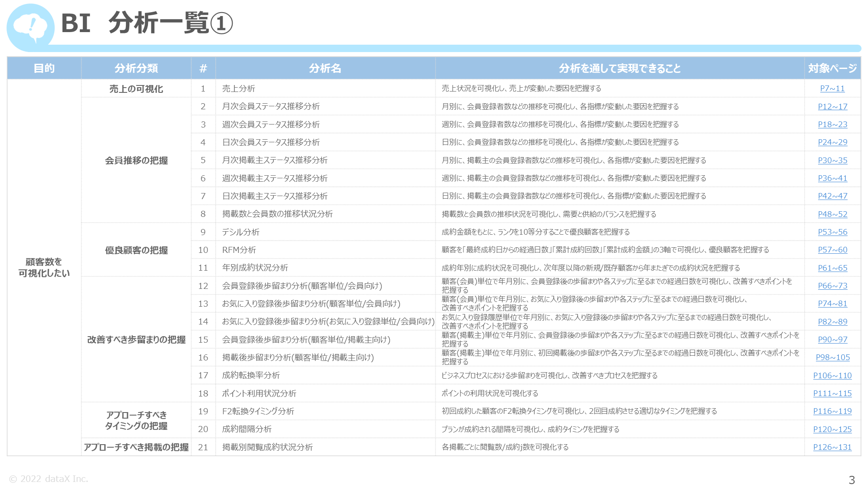Open page link P98~105
Viewport: 868px width, 488px height.
832,357
